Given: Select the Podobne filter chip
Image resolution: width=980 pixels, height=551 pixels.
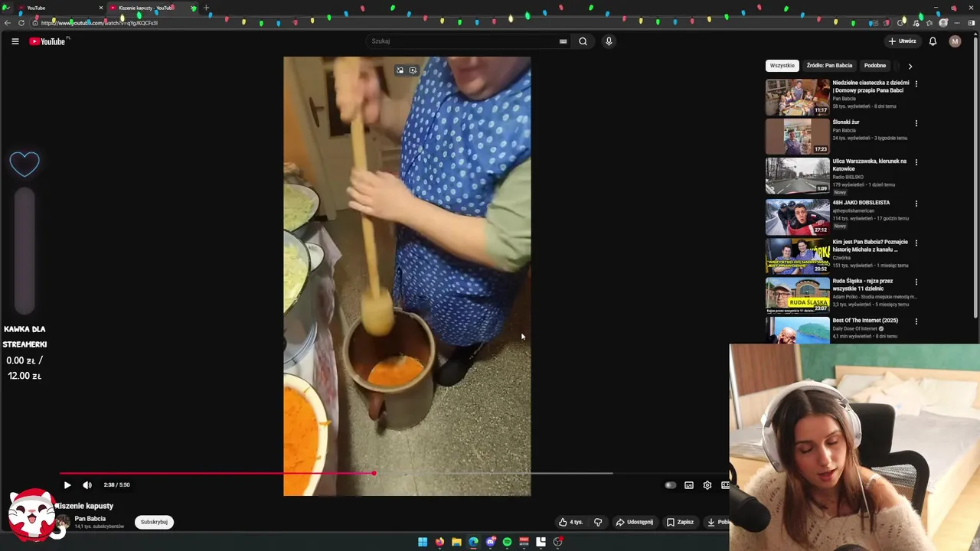Looking at the screenshot, I should click(875, 66).
